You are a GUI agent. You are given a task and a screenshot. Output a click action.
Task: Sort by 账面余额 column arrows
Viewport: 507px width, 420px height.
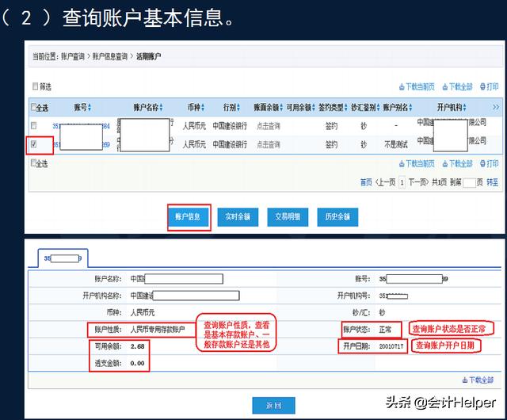point(281,108)
